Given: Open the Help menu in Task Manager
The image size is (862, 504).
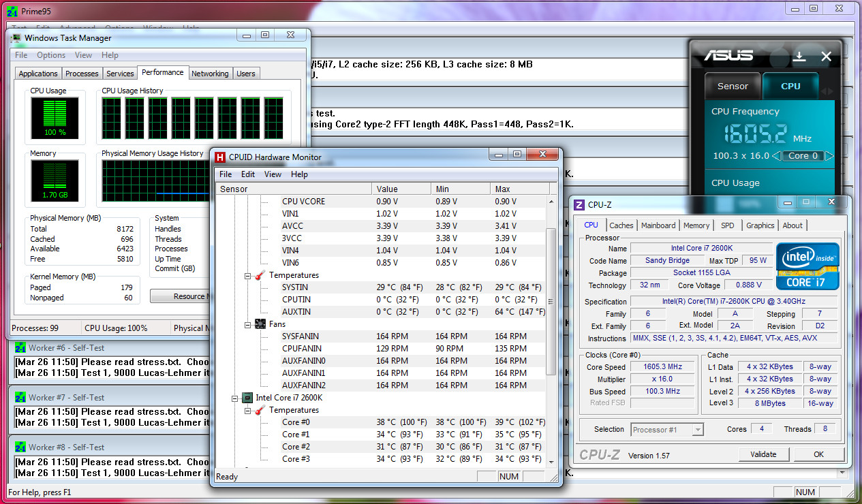Looking at the screenshot, I should click(x=110, y=55).
